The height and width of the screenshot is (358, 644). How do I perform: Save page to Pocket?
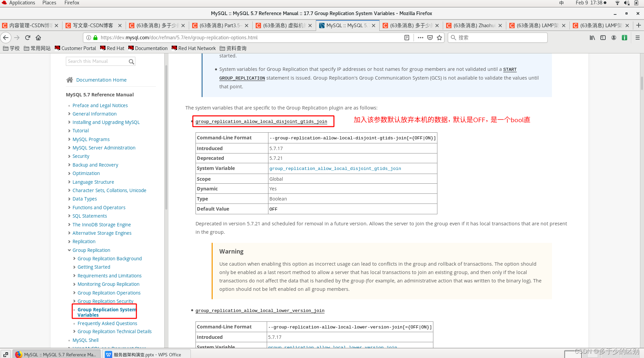[430, 38]
